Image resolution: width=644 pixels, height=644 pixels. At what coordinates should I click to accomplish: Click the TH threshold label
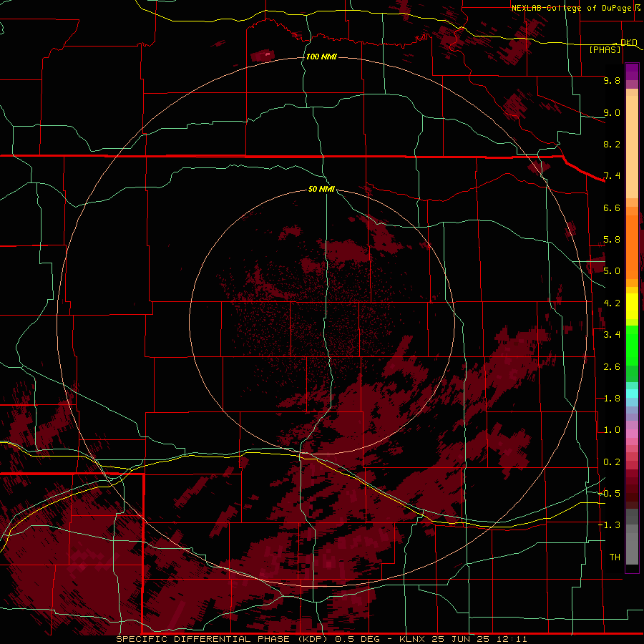coord(615,557)
